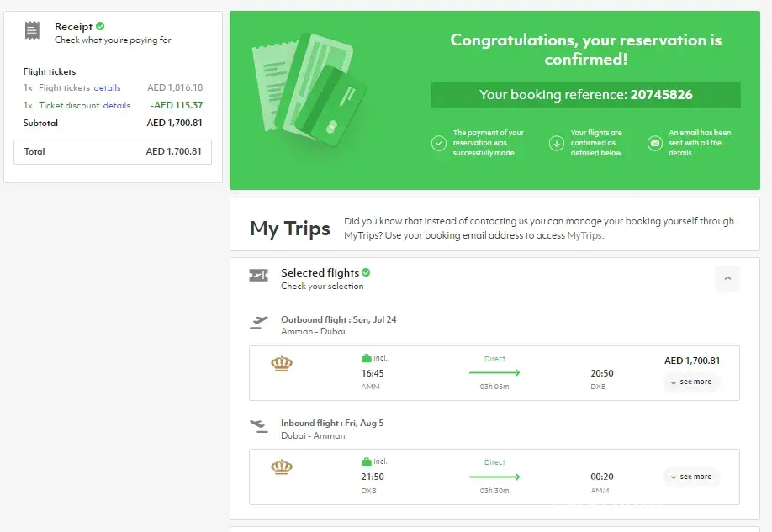Click the flights confirmed down-arrow icon
Image resolution: width=772 pixels, height=532 pixels.
[556, 144]
